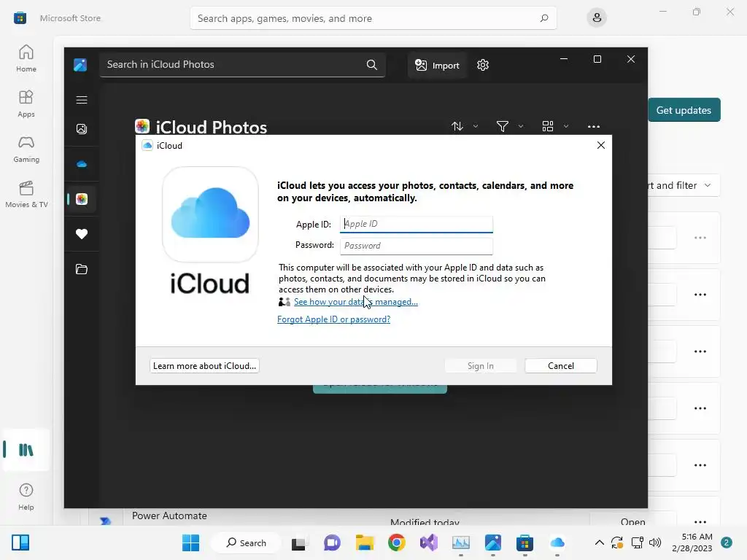Viewport: 747px width, 560px height.
Task: Open Teams Chat from taskbar
Action: point(332,542)
